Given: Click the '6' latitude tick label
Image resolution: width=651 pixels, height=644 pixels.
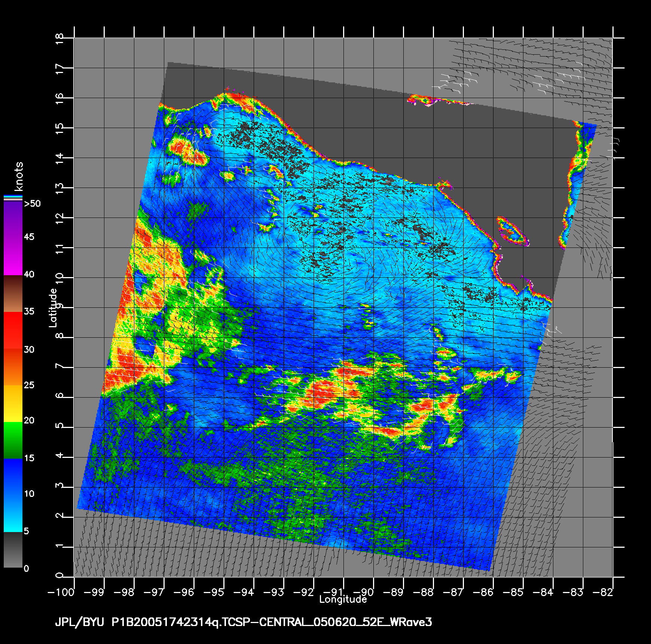Looking at the screenshot, I should tap(60, 395).
